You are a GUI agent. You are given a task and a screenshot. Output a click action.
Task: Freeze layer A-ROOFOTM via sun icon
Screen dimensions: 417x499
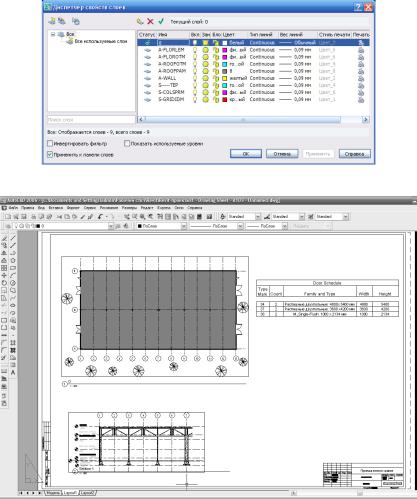[206, 64]
